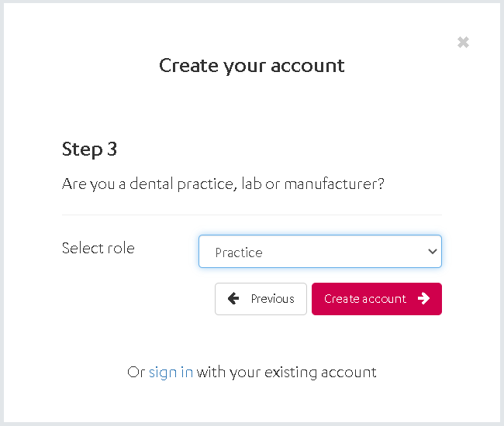Image resolution: width=504 pixels, height=426 pixels.
Task: Click the "Create your account" dialog title
Action: [x=252, y=66]
